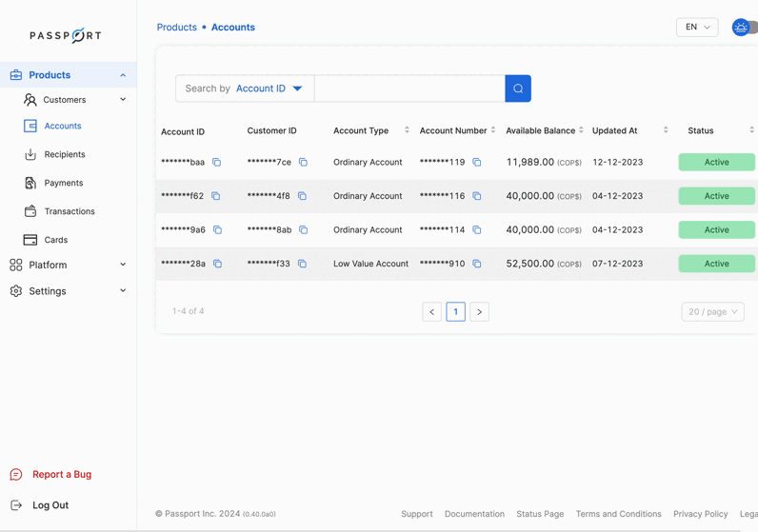The image size is (758, 532).
Task: Click the Passport logo
Action: click(66, 35)
